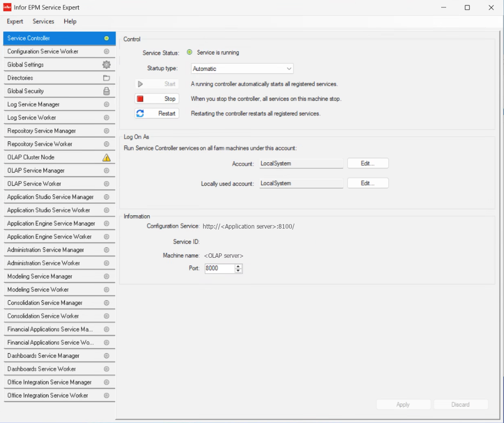This screenshot has width=504, height=423.
Task: Click the gear icon beside Global Settings
Action: [106, 65]
